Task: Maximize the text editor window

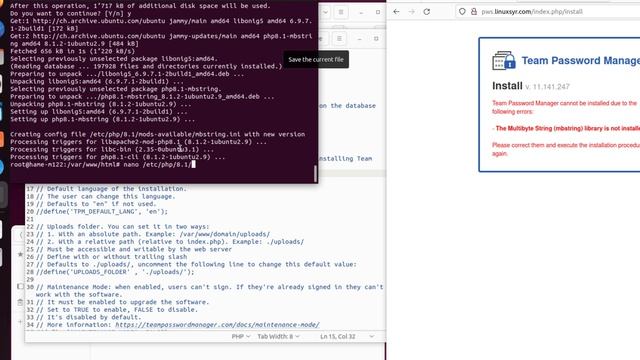Action: 376,39
